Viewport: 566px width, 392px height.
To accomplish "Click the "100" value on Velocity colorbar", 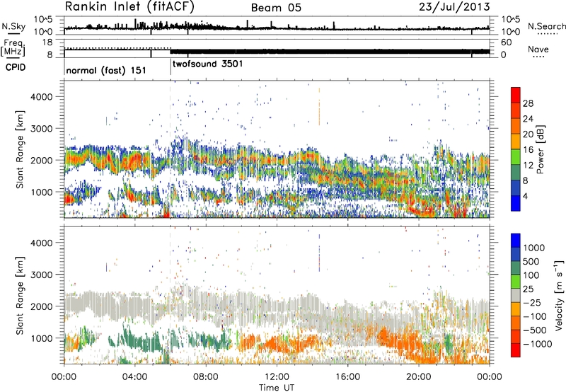I will coord(531,275).
